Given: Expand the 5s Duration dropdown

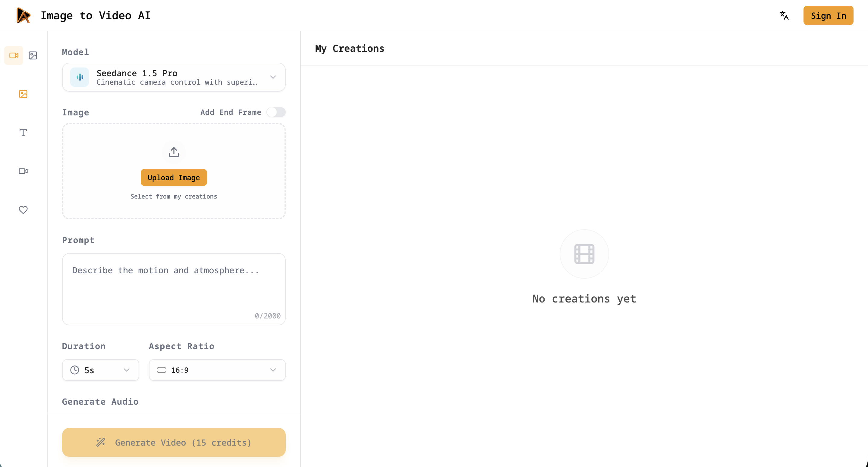Looking at the screenshot, I should pyautogui.click(x=100, y=370).
